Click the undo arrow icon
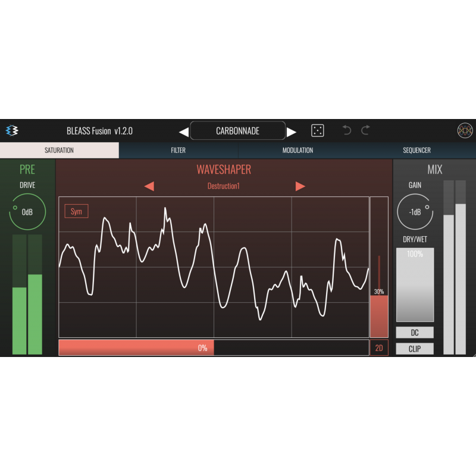This screenshot has height=476, width=476. point(347,130)
